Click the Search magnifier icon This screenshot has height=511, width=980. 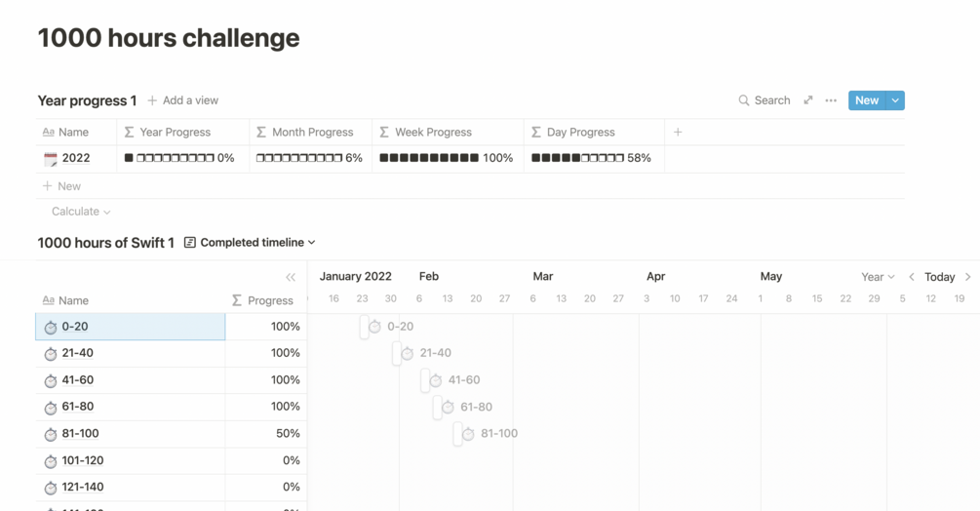744,100
